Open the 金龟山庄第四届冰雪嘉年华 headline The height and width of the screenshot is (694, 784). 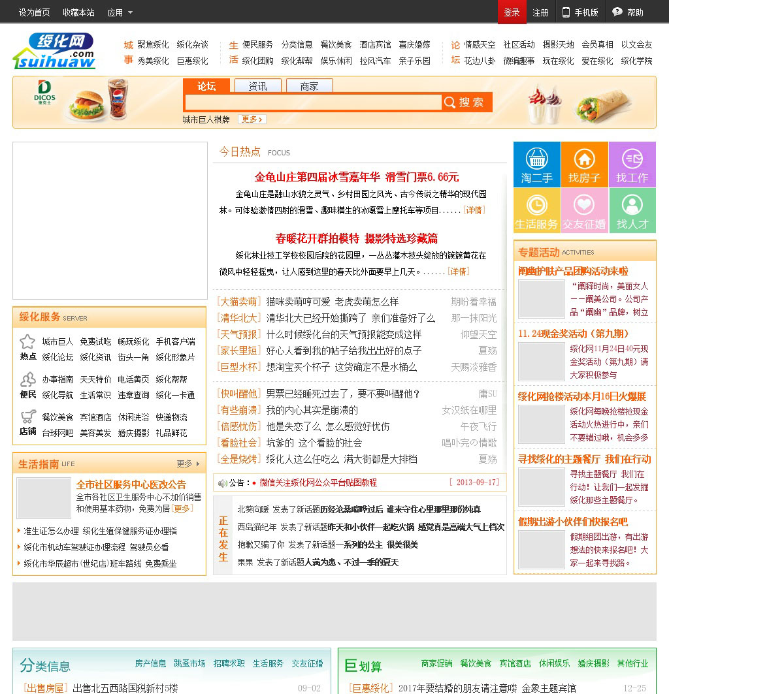tap(356, 177)
